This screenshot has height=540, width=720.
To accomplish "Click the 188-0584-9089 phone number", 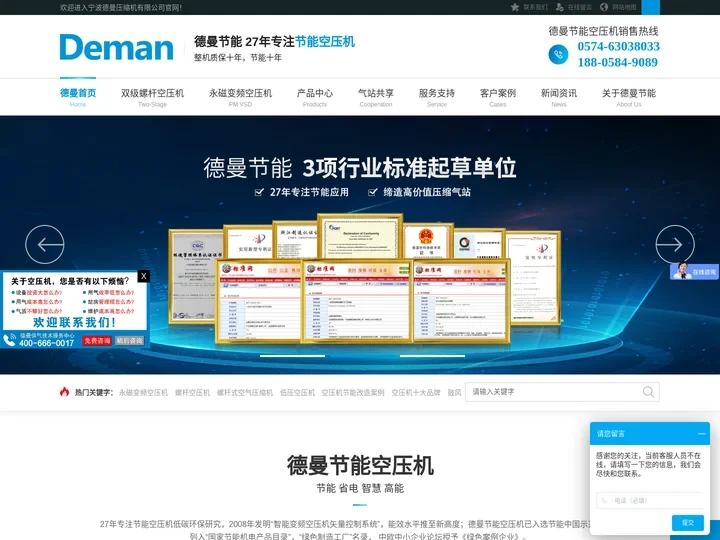I will [x=618, y=62].
